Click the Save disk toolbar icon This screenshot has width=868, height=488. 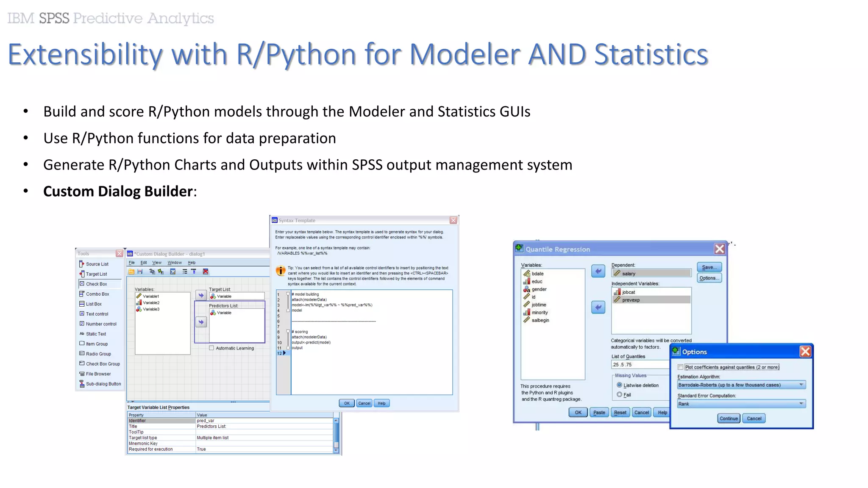click(140, 272)
